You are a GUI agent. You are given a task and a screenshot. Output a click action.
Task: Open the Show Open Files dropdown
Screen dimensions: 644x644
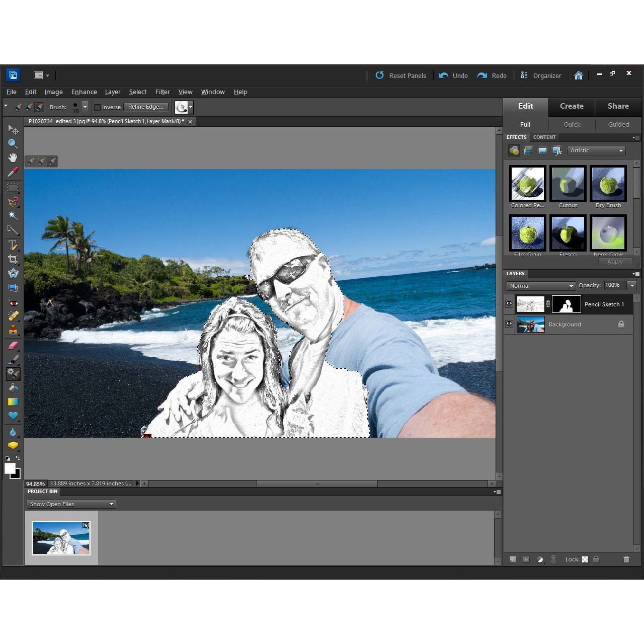point(71,504)
